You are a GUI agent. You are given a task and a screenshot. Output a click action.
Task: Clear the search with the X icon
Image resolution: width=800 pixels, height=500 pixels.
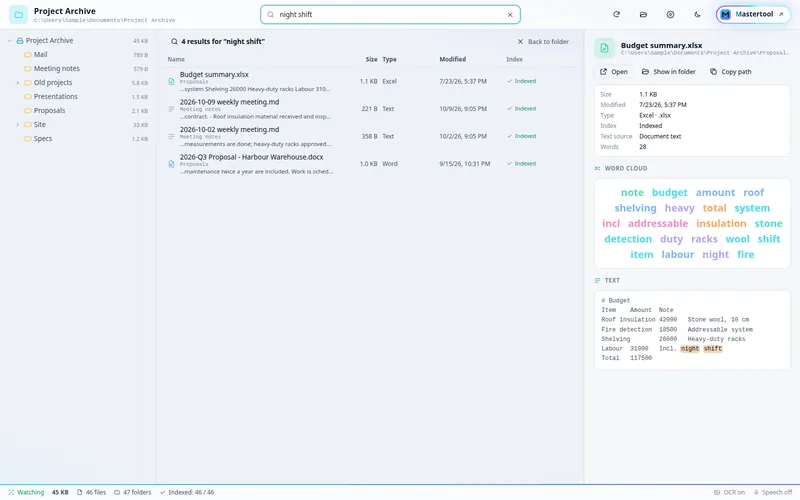click(510, 15)
